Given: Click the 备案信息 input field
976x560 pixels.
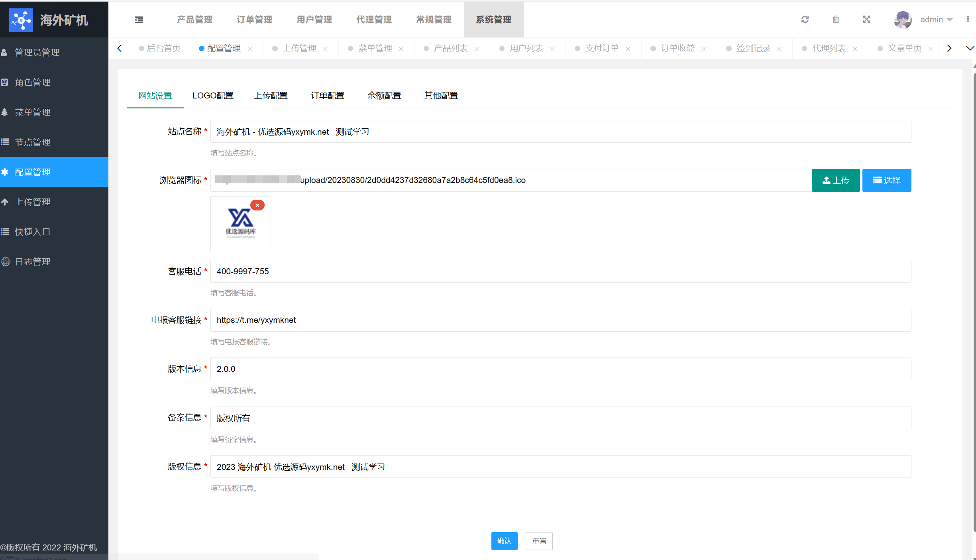Looking at the screenshot, I should click(561, 418).
